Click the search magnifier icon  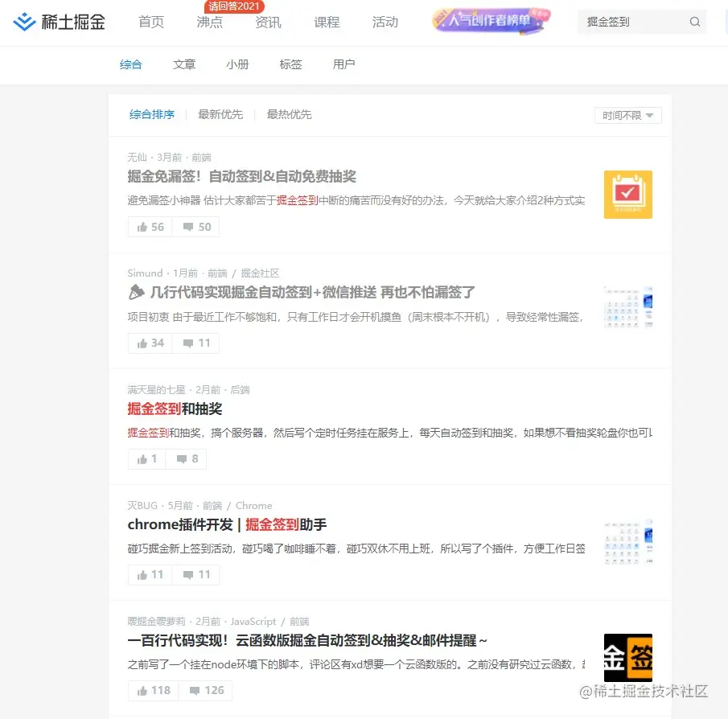(x=694, y=22)
